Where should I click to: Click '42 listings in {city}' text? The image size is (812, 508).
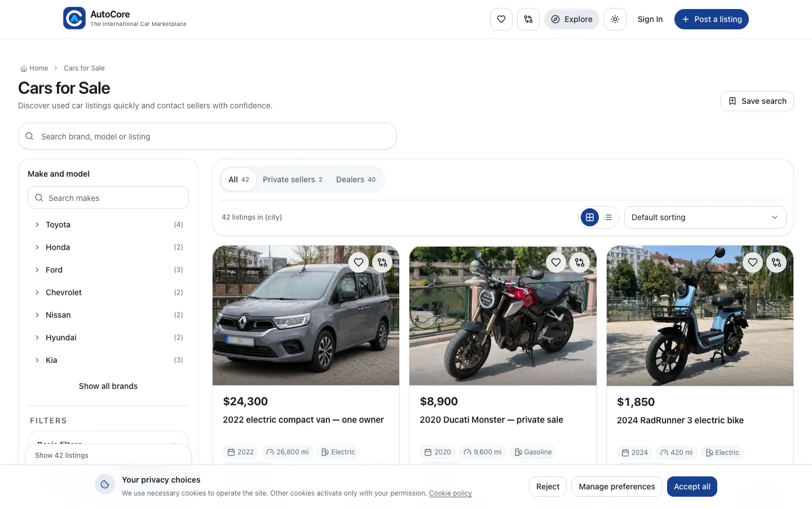pos(252,217)
